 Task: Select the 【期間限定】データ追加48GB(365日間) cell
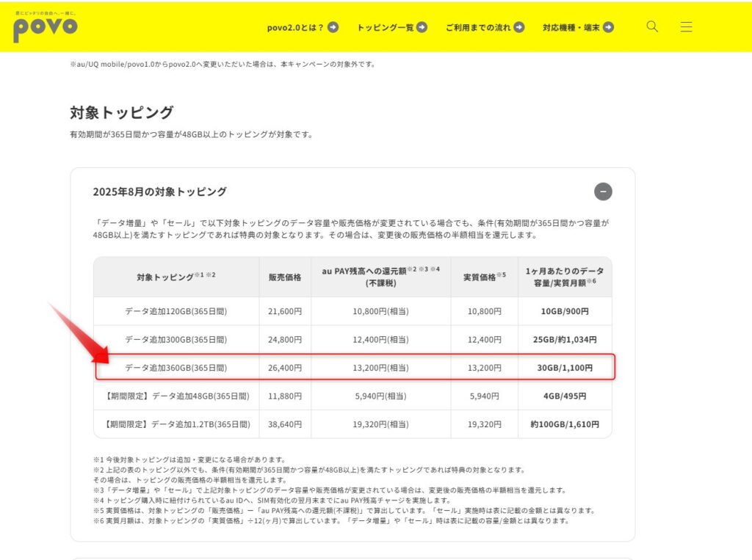176,396
